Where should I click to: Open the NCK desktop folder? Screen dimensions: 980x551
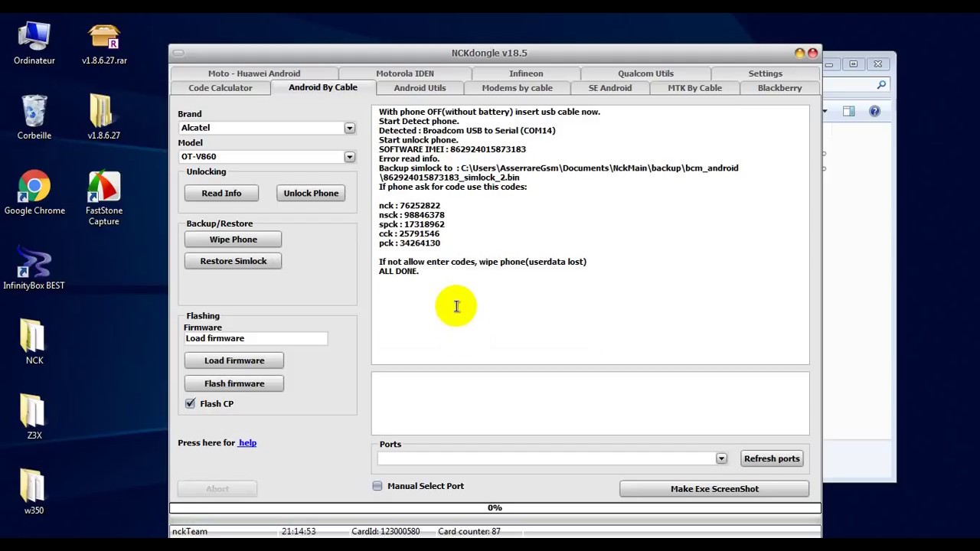click(x=34, y=342)
